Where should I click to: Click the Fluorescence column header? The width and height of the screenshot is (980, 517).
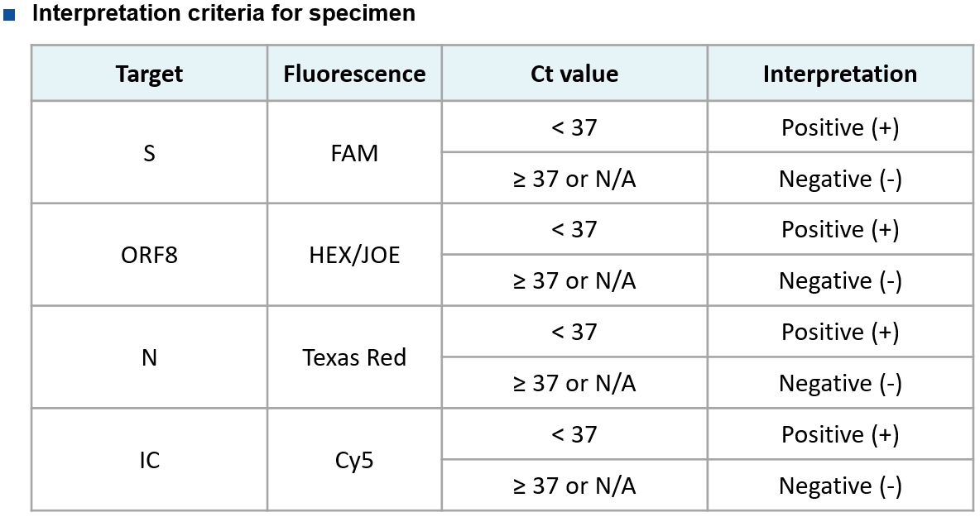tap(354, 74)
